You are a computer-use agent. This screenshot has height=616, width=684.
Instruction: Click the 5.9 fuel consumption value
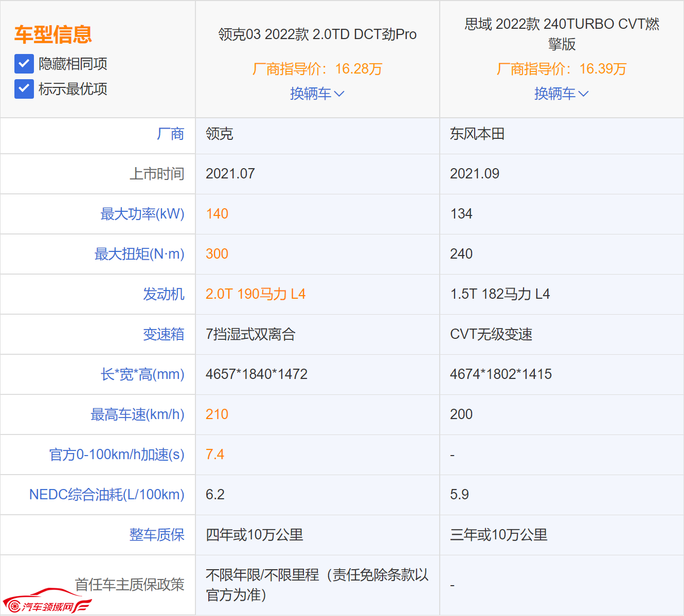(459, 495)
